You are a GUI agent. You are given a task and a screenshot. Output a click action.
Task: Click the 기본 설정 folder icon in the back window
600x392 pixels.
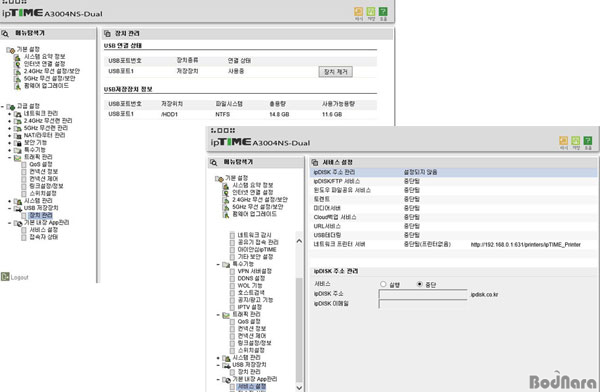11,50
